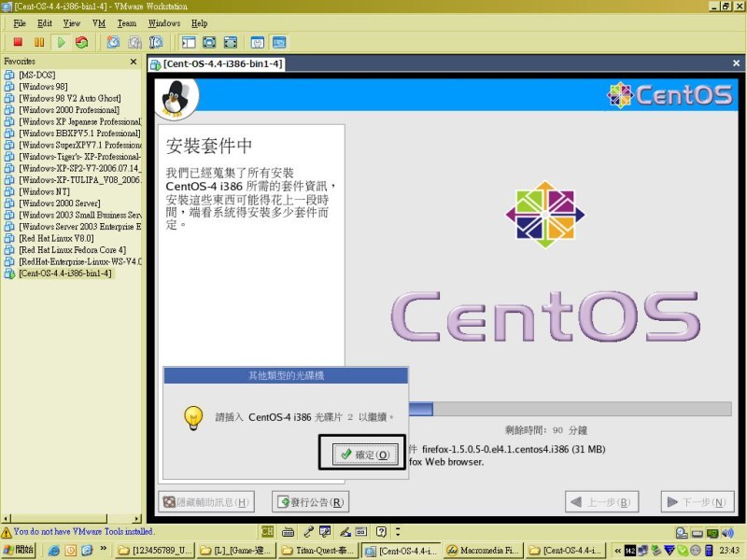Switch to Macromedia Fi... taskbar window

coord(483,551)
